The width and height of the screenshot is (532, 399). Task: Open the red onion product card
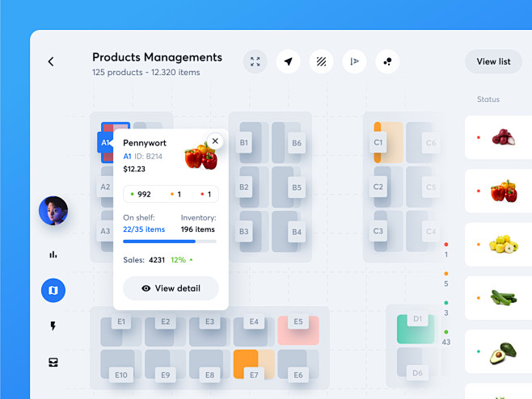click(498, 137)
